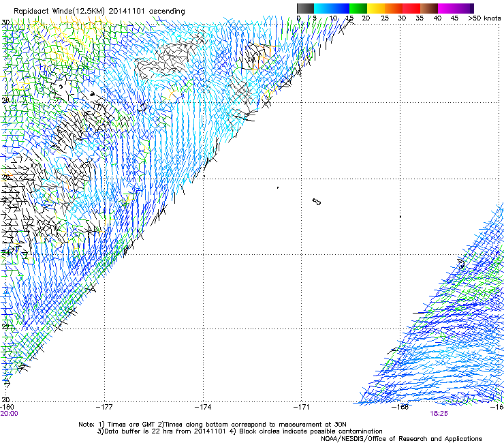Select the '-168' longitude axis label
This screenshot has height=443, width=504.
[400, 407]
